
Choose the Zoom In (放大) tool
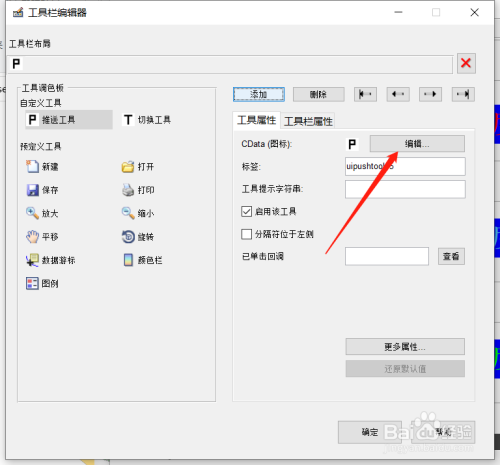(42, 213)
